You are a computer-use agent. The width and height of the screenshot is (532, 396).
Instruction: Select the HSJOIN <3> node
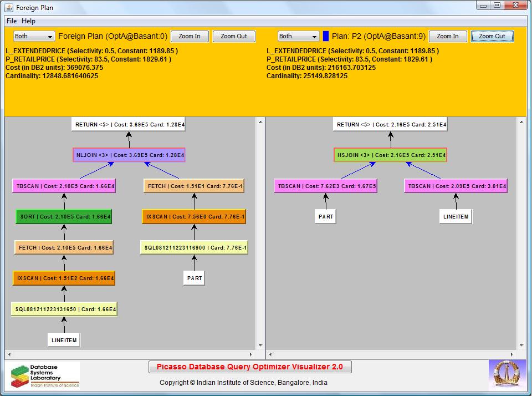click(390, 156)
